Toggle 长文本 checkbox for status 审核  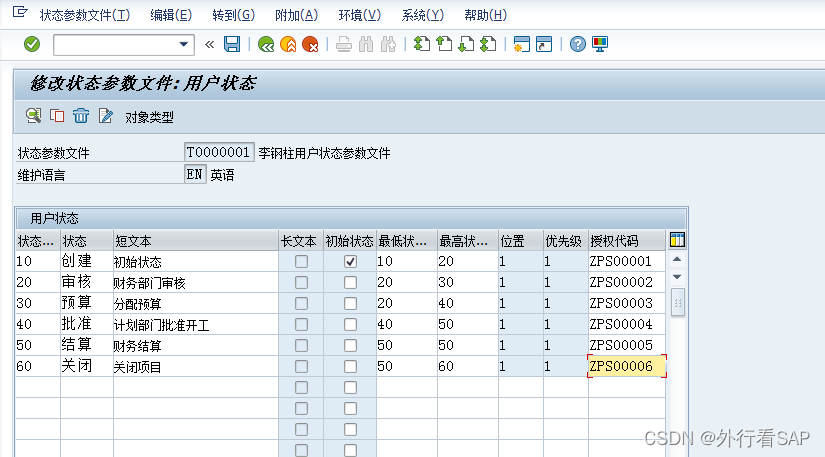301,282
